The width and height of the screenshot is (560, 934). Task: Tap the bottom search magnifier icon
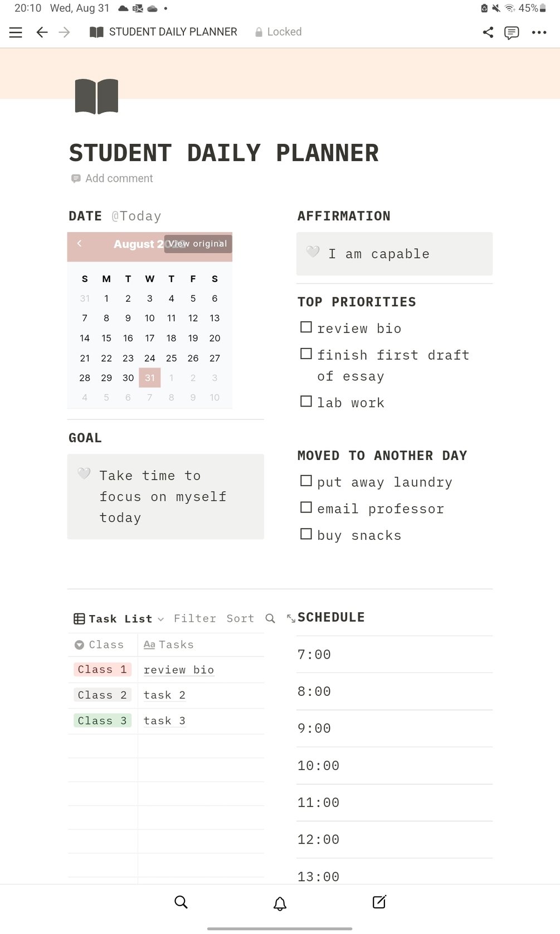181,902
